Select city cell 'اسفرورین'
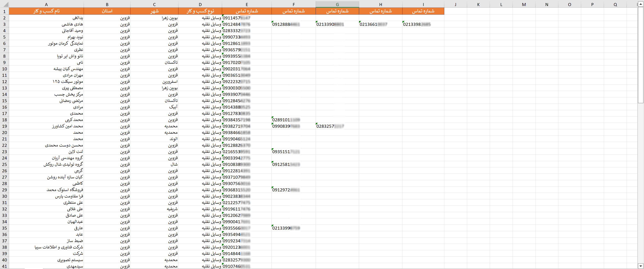The width and height of the screenshot is (644, 269). coord(154,81)
